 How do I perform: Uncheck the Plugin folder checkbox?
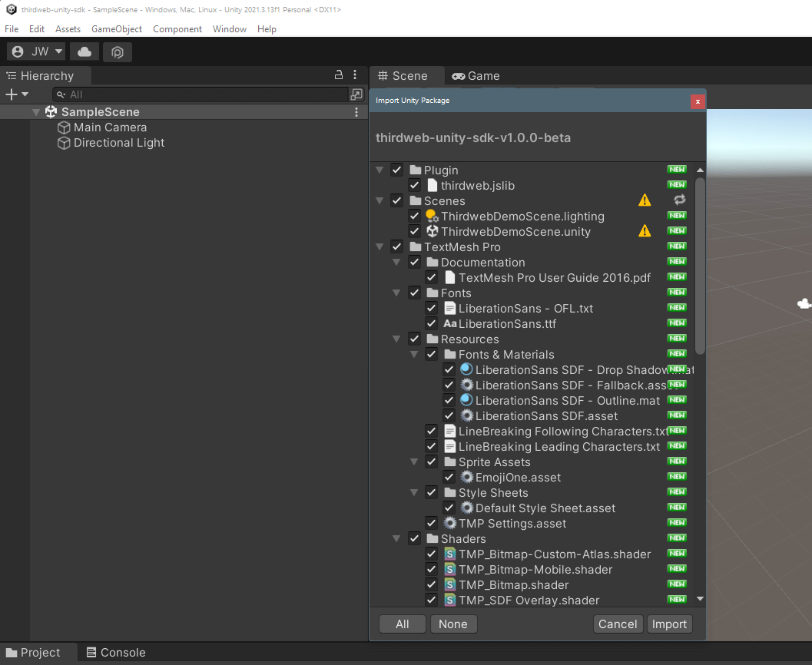[396, 170]
